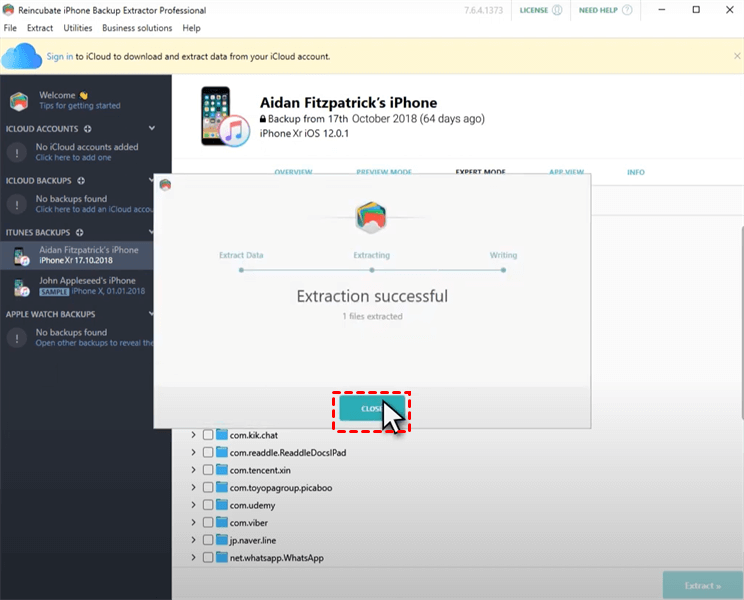Image resolution: width=744 pixels, height=600 pixels.
Task: Switch to the Info tab
Action: tap(636, 172)
